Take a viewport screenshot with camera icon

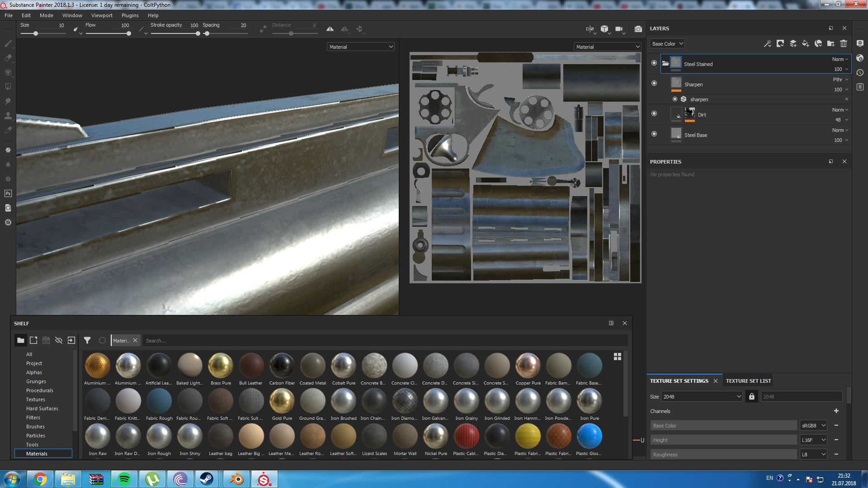click(638, 29)
